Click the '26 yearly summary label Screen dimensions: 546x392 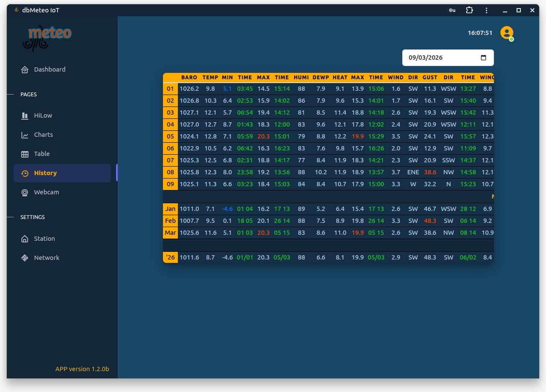click(170, 257)
